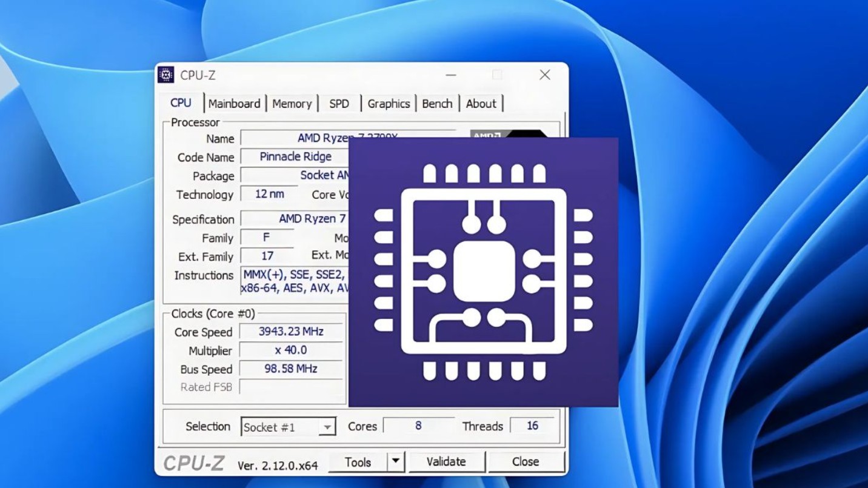Click the Close button at bottom right

pyautogui.click(x=525, y=462)
